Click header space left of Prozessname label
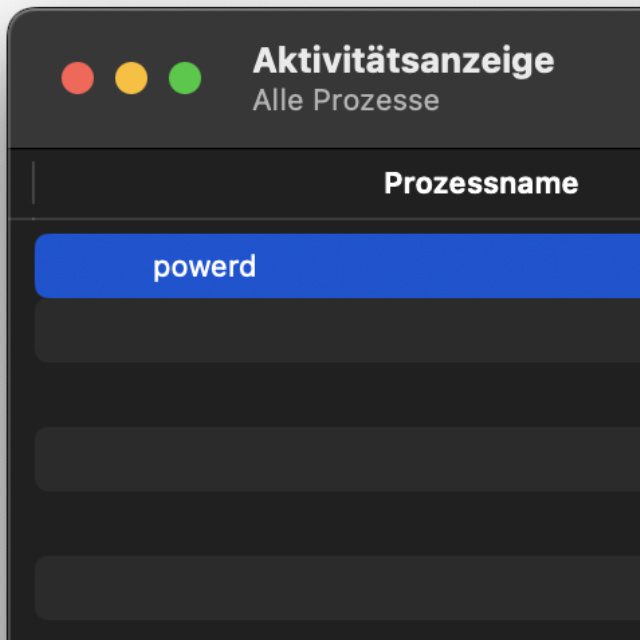This screenshot has width=640, height=640. click(x=200, y=184)
